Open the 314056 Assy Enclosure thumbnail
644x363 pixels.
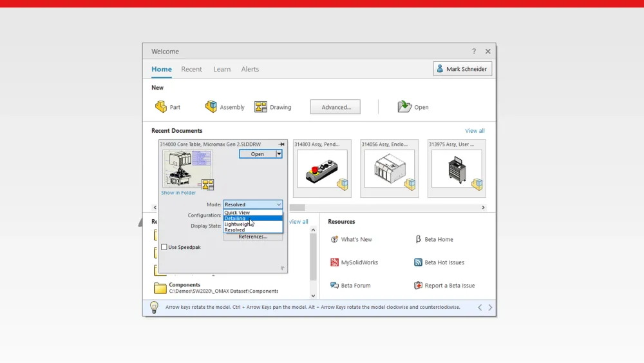[390, 168]
